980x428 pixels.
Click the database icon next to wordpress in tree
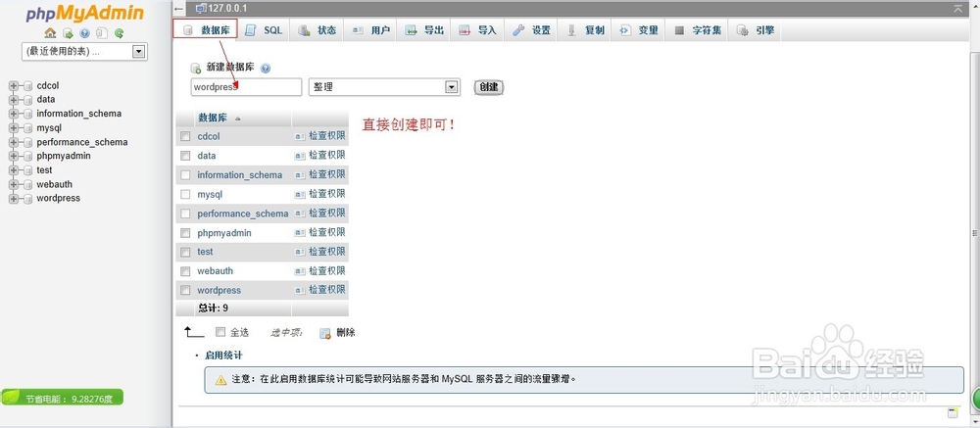tap(27, 199)
